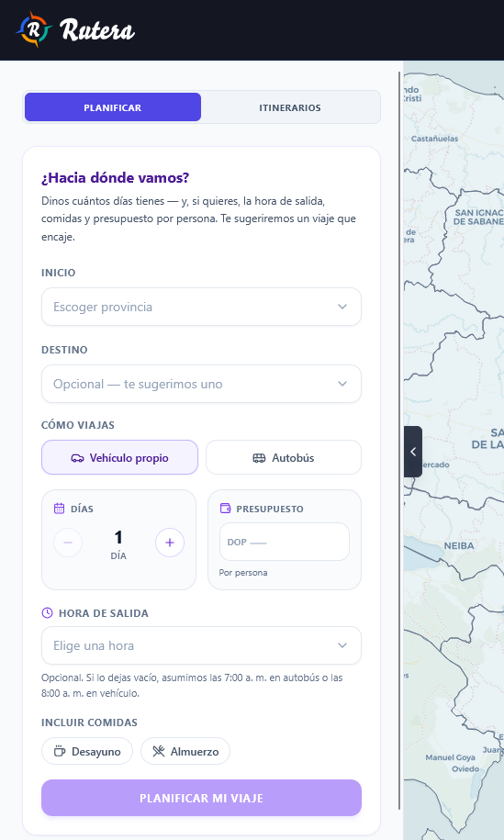
Task: Click the wallet icon beside PRESUPUESTO
Action: click(x=225, y=509)
